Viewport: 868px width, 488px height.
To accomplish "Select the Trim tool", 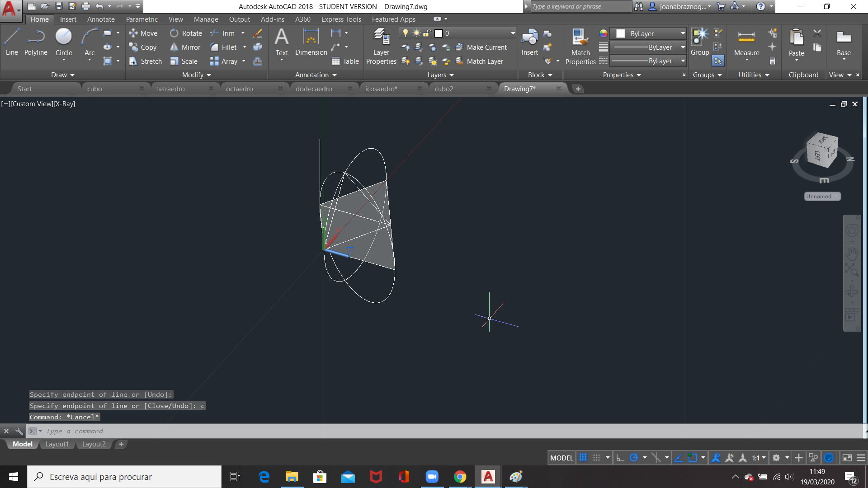I will click(222, 33).
